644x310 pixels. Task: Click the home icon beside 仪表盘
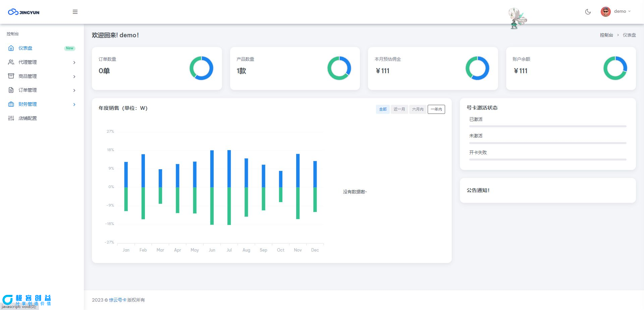tap(11, 48)
